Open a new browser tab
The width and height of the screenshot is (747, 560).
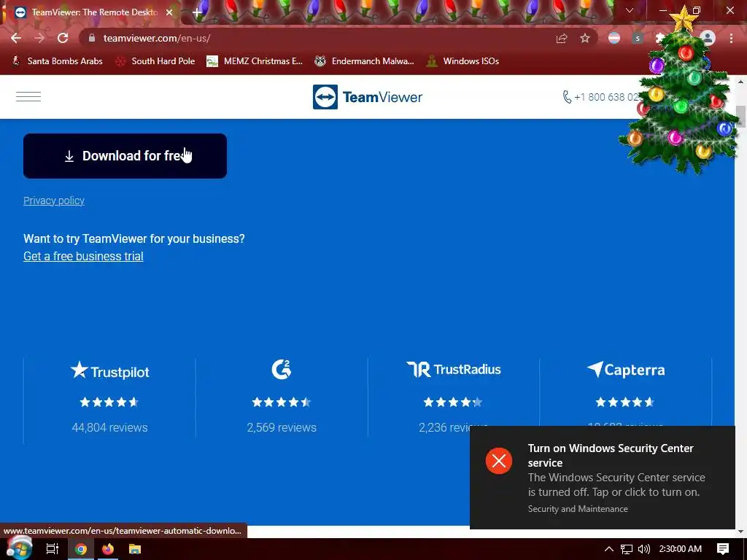(x=197, y=12)
